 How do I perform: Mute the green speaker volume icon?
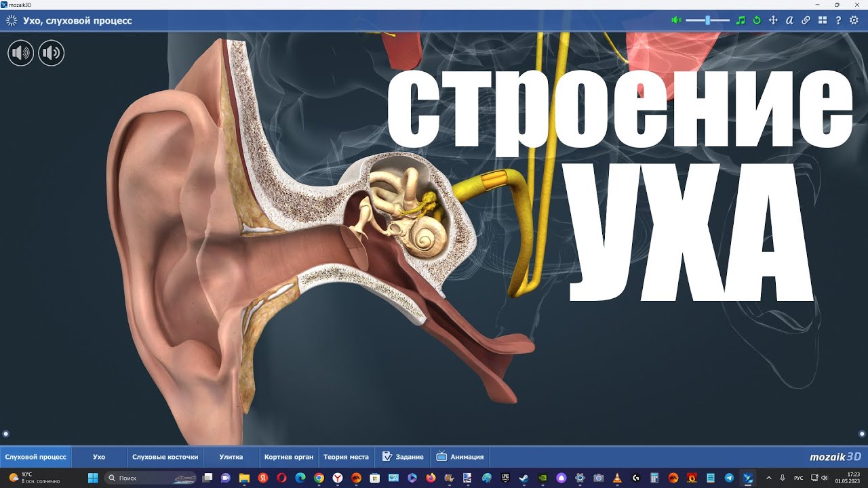click(676, 20)
